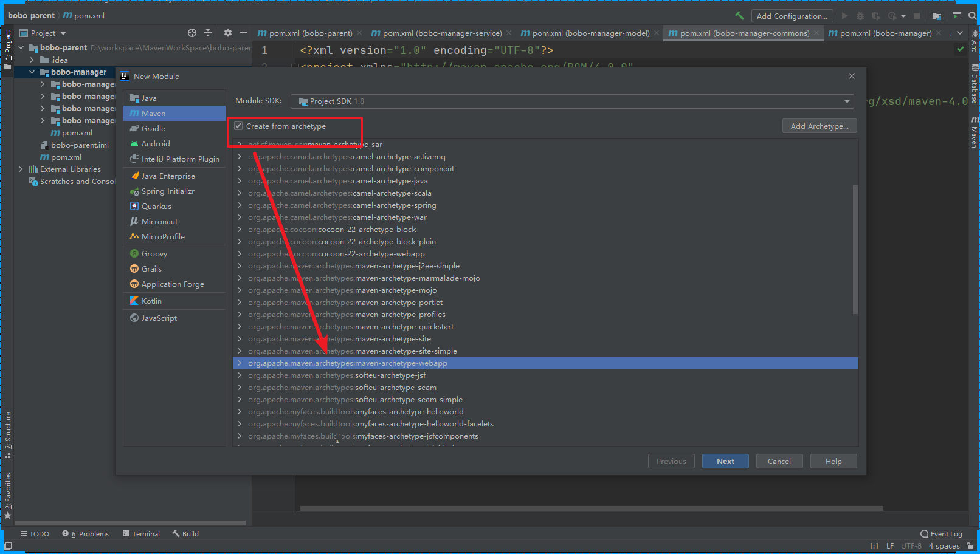Click the Next button

(725, 462)
